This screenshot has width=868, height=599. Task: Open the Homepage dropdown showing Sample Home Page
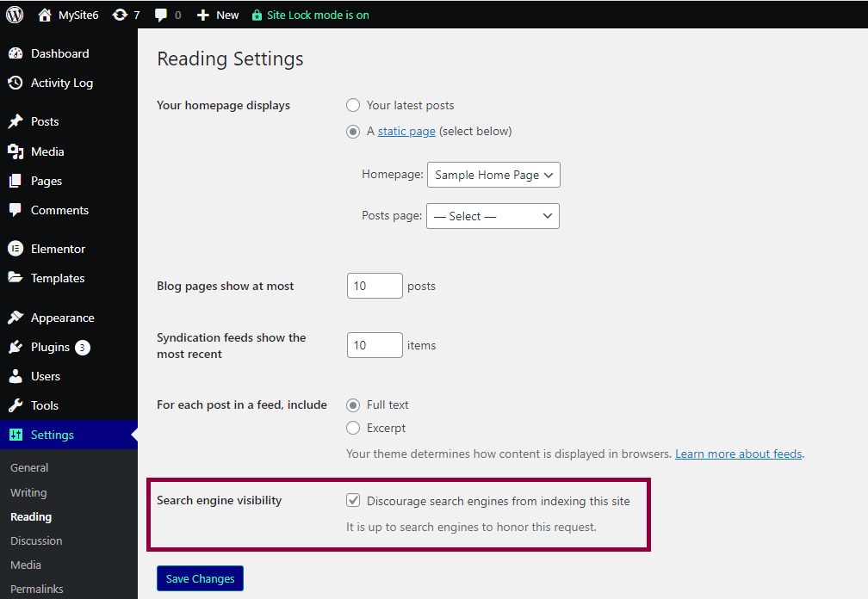(x=493, y=175)
